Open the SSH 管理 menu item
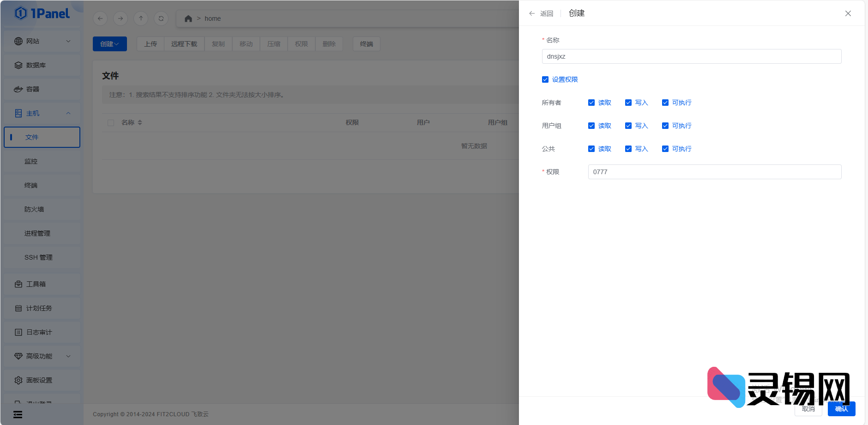868x425 pixels. 38,257
